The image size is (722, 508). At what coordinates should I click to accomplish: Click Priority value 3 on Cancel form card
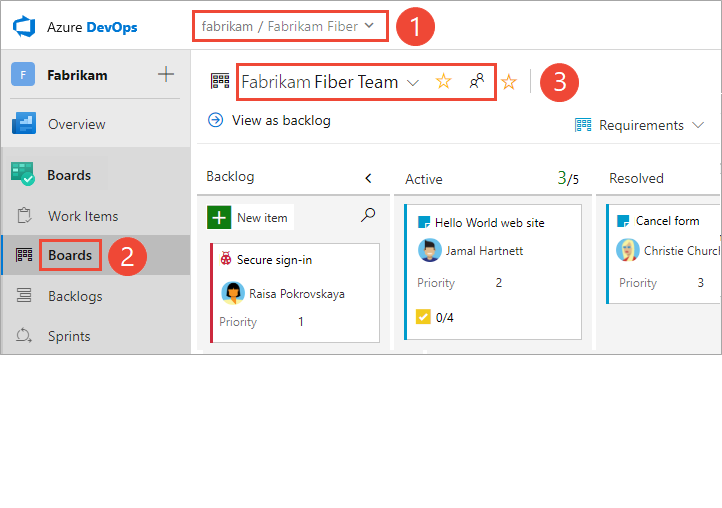click(x=700, y=282)
